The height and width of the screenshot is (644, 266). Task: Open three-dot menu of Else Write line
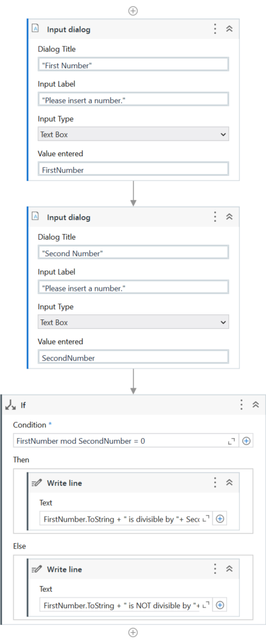coord(214,569)
